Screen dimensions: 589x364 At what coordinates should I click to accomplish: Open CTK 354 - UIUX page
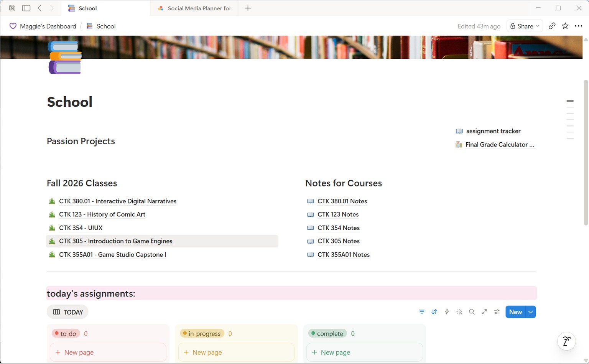(x=81, y=228)
